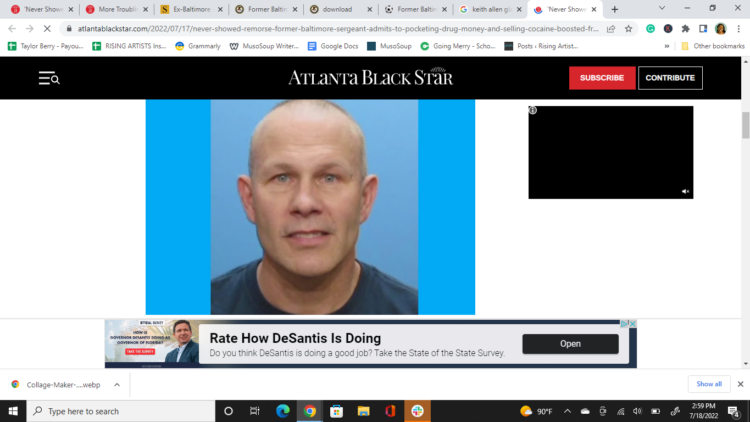
Task: Open Microsoft Store on the taskbar
Action: [x=336, y=411]
